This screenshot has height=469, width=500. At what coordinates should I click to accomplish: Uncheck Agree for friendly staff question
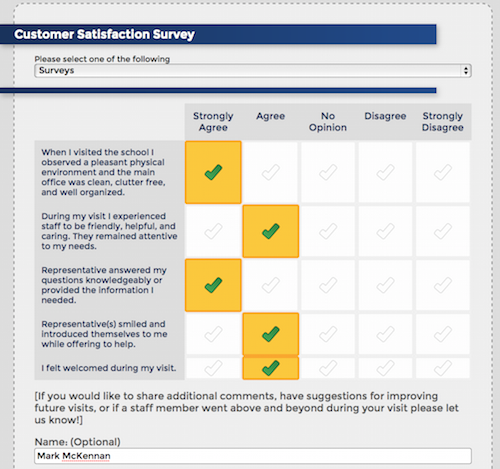(x=271, y=231)
